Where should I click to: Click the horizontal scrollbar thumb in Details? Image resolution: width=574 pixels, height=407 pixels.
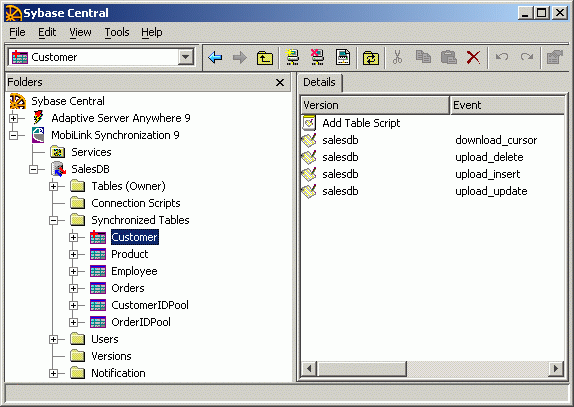(362, 368)
